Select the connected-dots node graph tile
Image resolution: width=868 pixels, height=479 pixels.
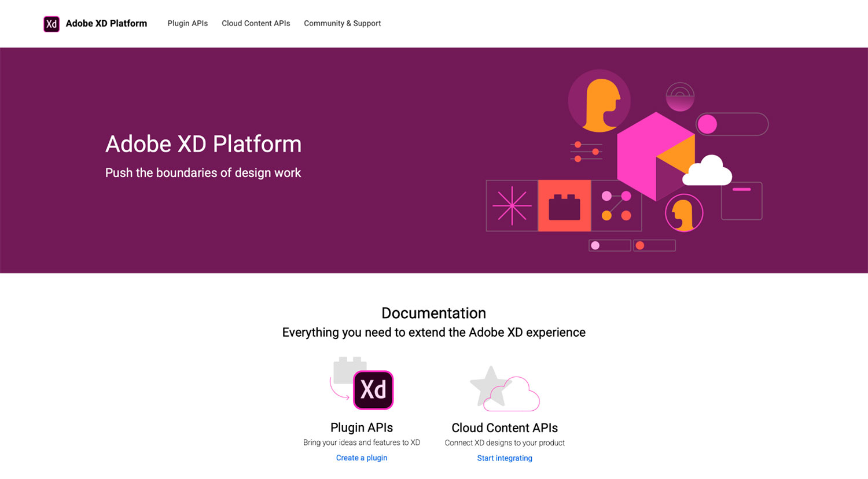pos(616,205)
